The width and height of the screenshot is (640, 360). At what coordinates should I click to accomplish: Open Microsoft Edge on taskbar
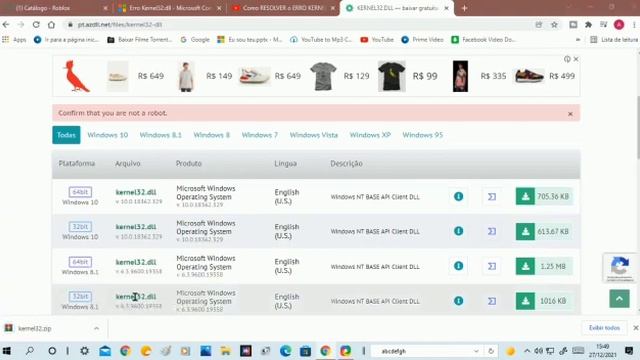pos(285,351)
